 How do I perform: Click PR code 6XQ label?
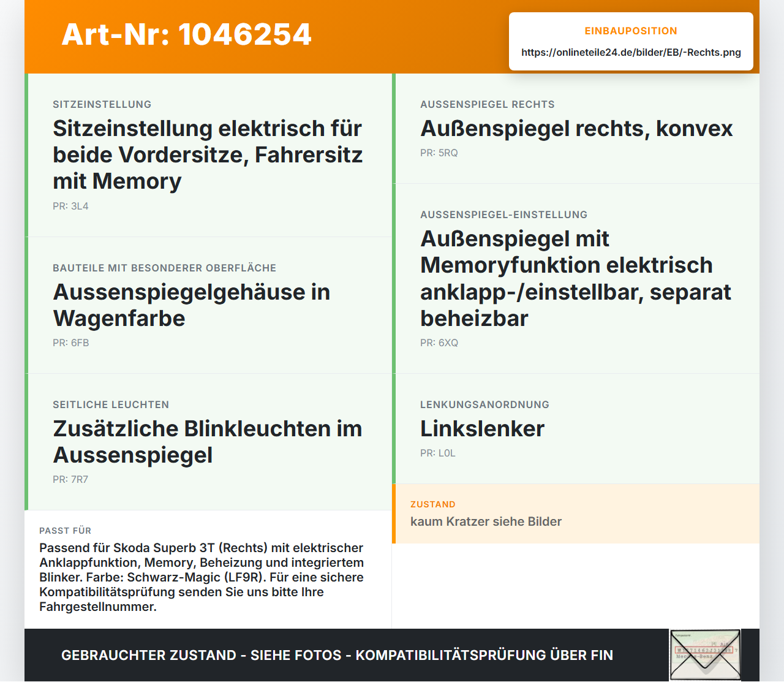tap(439, 343)
